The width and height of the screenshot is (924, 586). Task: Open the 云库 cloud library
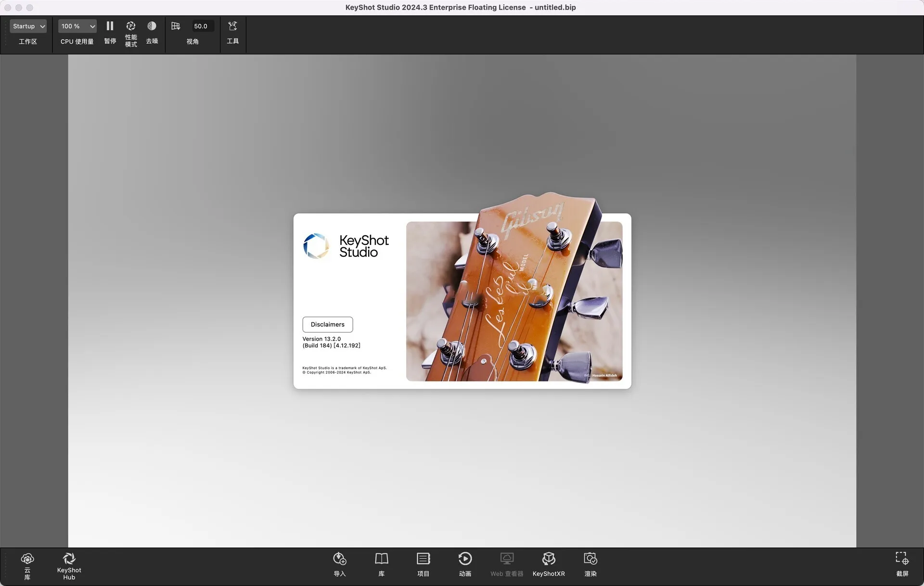coord(27,566)
